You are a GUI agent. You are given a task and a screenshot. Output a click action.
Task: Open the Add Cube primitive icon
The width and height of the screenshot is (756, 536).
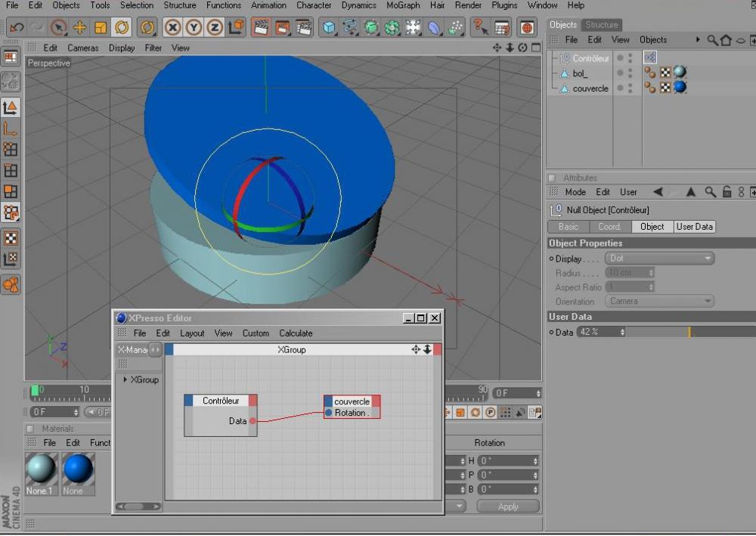(329, 28)
